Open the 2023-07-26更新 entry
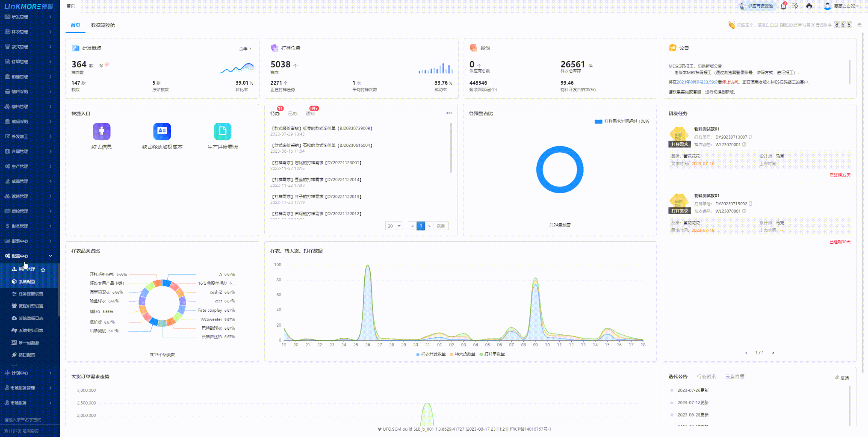 693,390
